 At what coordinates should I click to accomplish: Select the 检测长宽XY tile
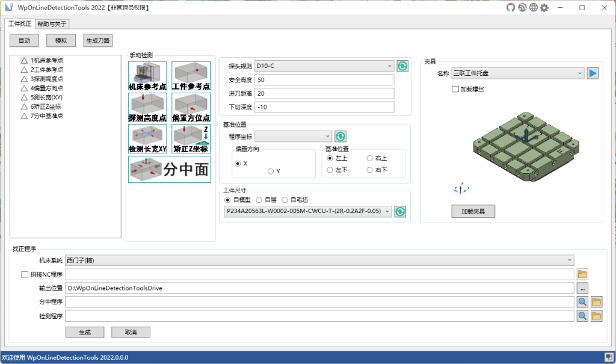pos(147,139)
